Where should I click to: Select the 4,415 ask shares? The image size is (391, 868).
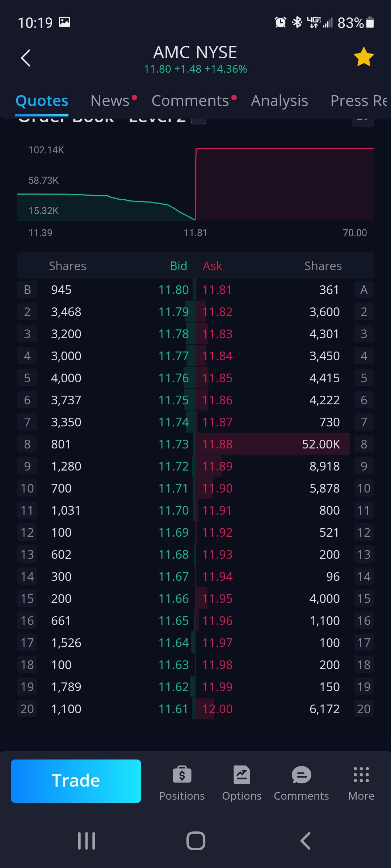pyautogui.click(x=325, y=378)
